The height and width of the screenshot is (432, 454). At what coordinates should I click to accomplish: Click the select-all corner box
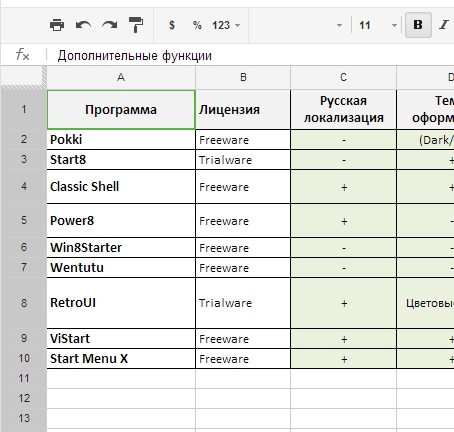tap(23, 77)
